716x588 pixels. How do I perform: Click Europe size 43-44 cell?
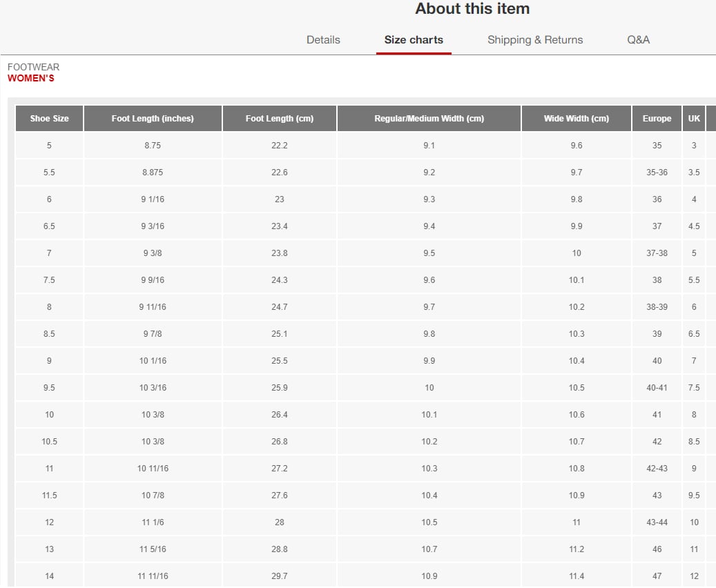(x=657, y=522)
